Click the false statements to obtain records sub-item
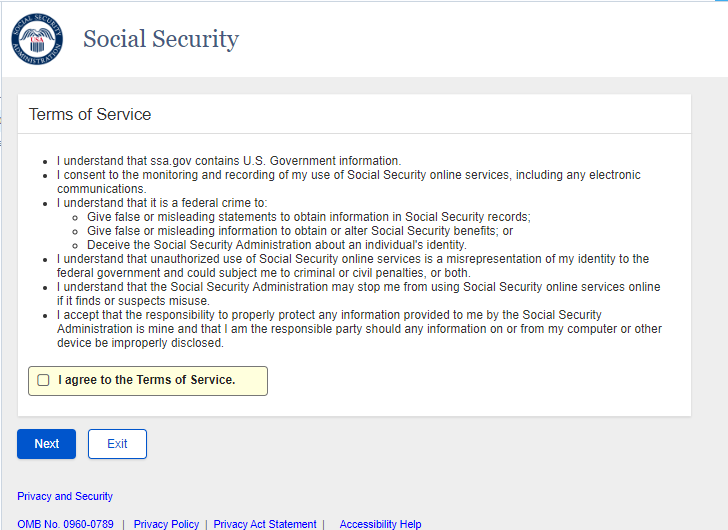Viewport: 728px width, 530px height. click(308, 217)
